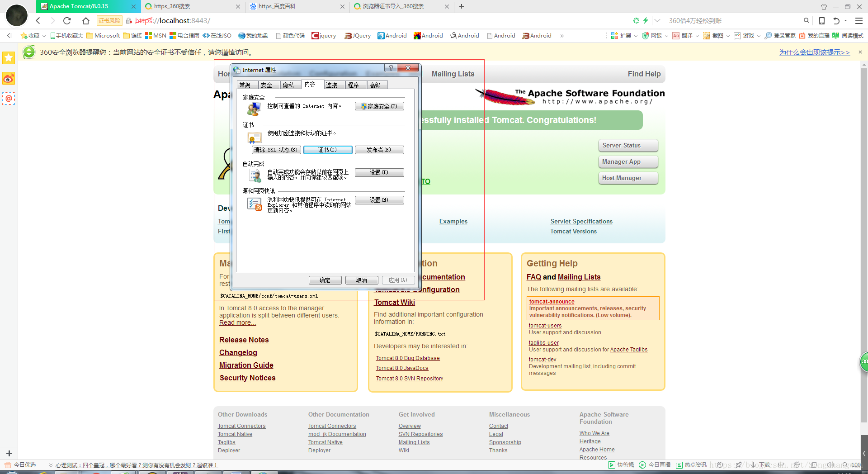
Task: Click 设置(N) for 源和网页快讯
Action: click(379, 200)
